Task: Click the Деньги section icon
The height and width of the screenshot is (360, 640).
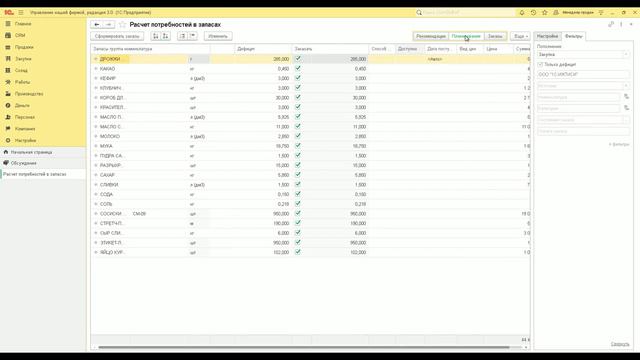Action: pos(8,105)
